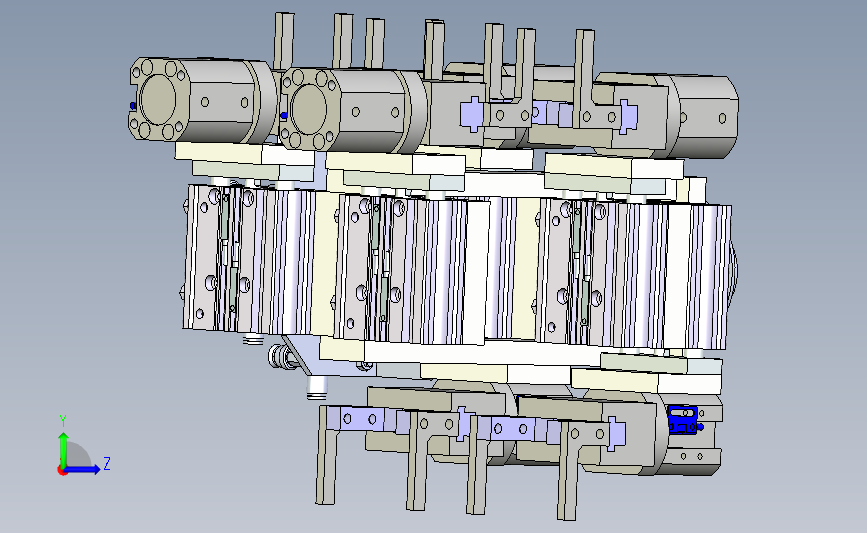Select the leftmost top cylinder's bolted end cap
The width and height of the screenshot is (867, 533).
pyautogui.click(x=159, y=100)
